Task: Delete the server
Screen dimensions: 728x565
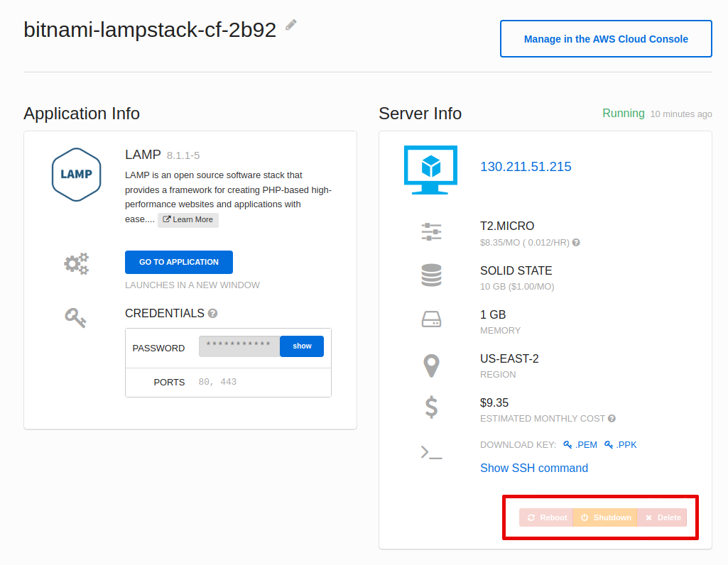Action: pos(662,517)
